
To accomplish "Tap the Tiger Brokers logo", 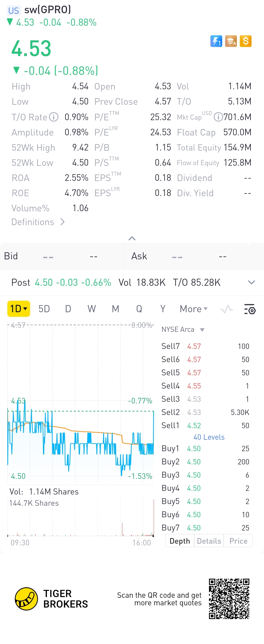I will 26,599.
